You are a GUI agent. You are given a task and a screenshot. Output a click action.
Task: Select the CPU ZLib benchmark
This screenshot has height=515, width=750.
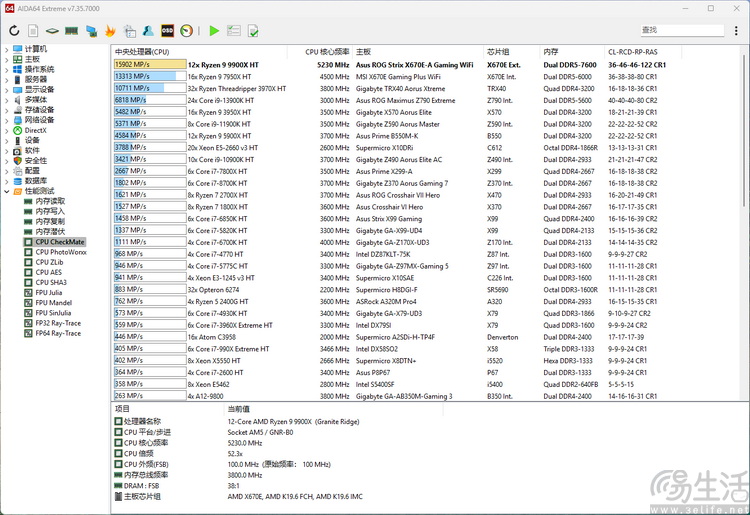(x=49, y=262)
